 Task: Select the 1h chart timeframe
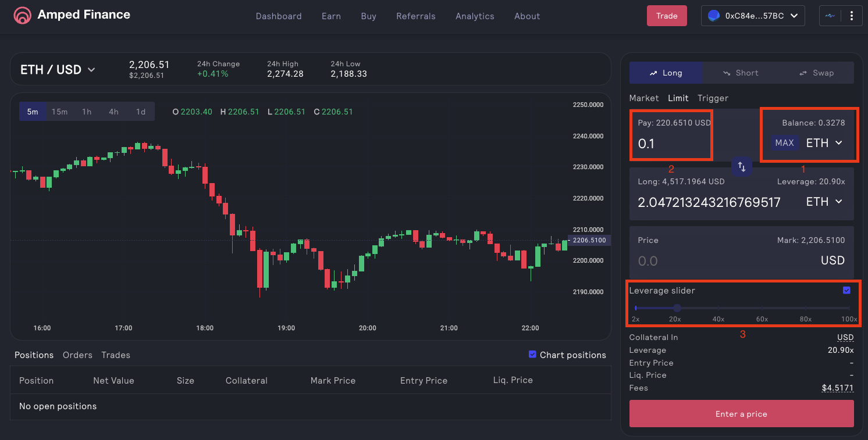pyautogui.click(x=87, y=112)
